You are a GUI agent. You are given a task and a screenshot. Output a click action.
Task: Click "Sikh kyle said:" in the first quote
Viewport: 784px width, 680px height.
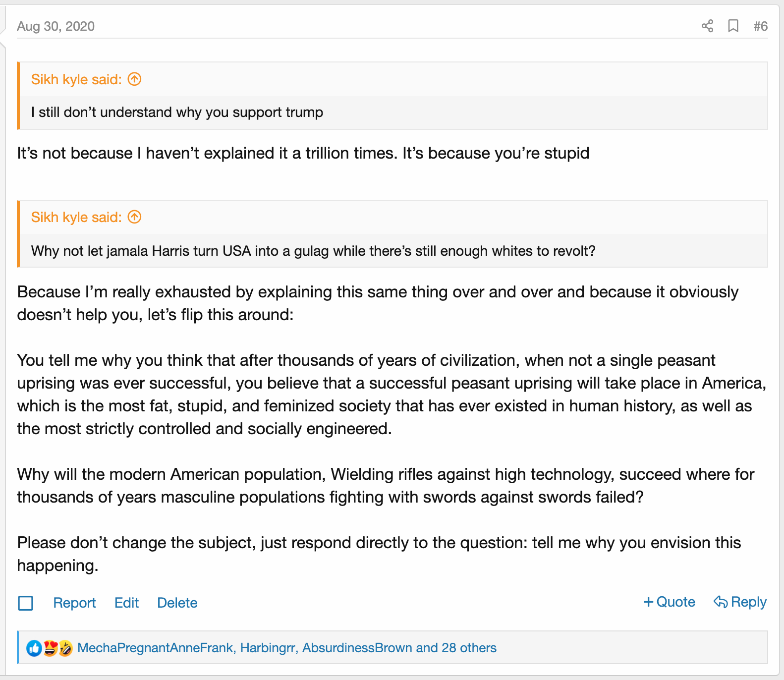[x=76, y=79]
